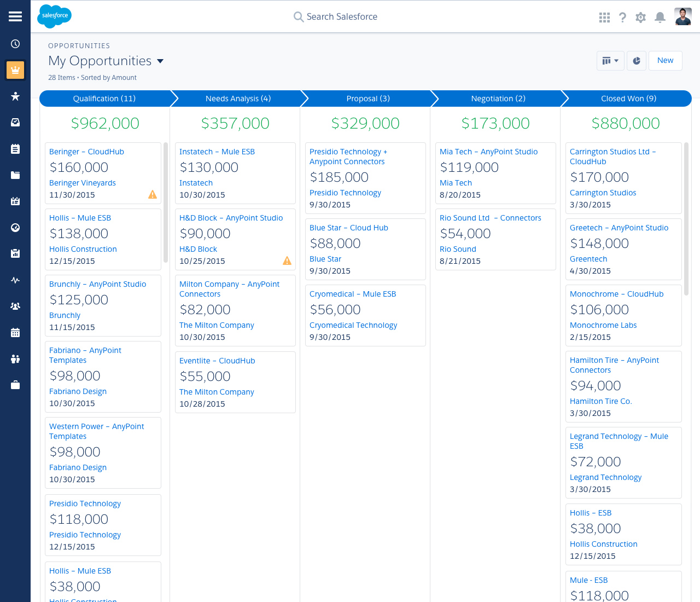
Task: Open the Calendar icon in the sidebar
Action: coord(15,332)
